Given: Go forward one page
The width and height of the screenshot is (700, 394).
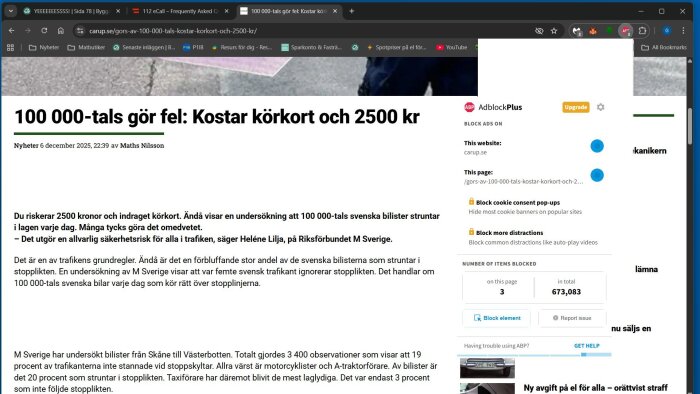Looking at the screenshot, I should pos(28,31).
